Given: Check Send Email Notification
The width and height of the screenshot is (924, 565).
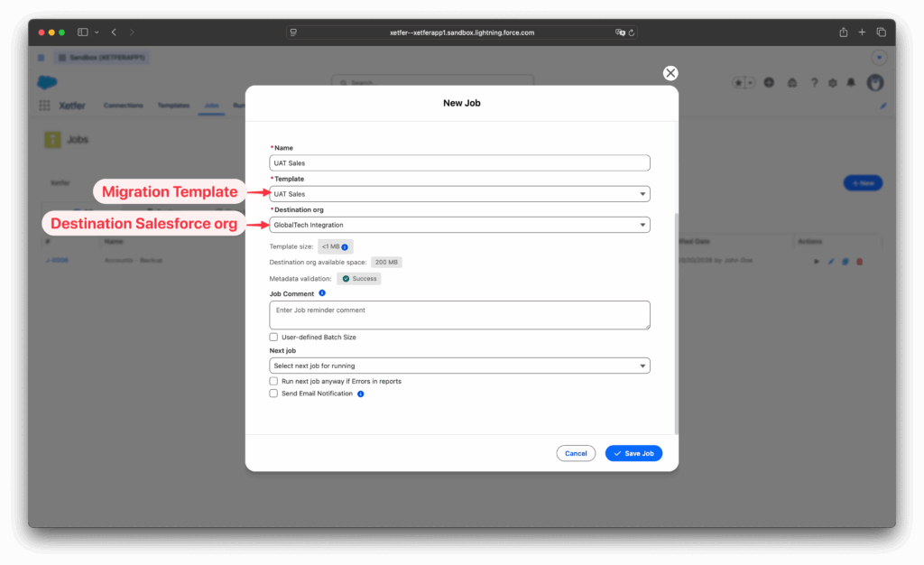Looking at the screenshot, I should coord(273,394).
